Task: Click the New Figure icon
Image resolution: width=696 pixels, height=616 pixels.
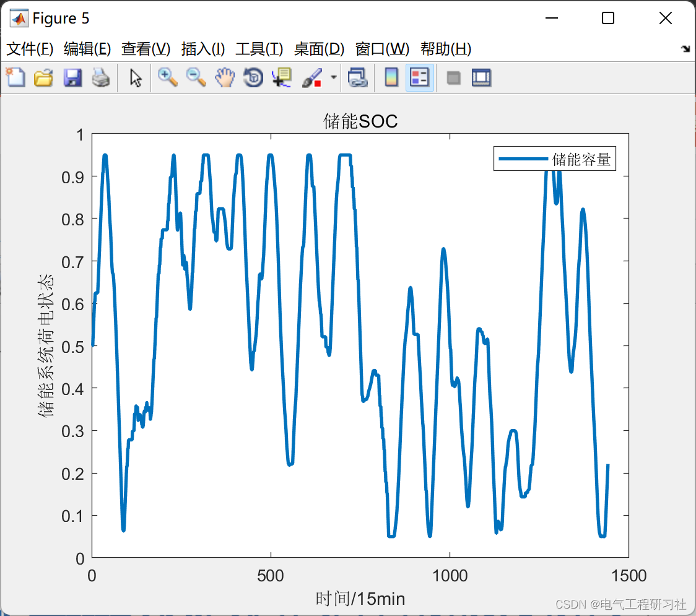Action: pos(15,77)
